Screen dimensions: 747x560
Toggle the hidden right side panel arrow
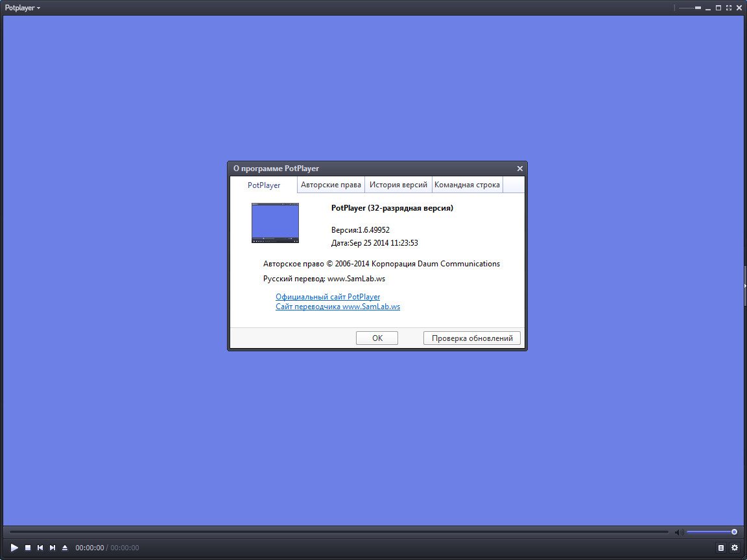pyautogui.click(x=744, y=285)
